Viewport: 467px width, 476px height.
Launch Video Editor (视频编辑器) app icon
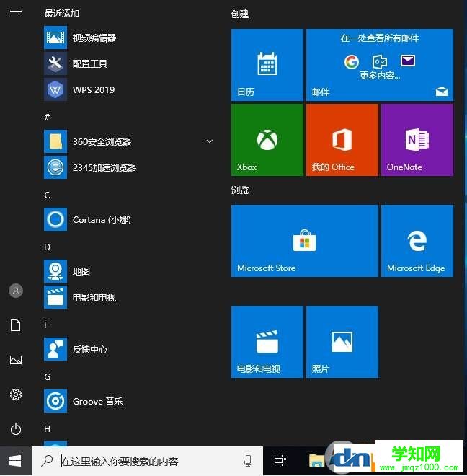point(55,38)
